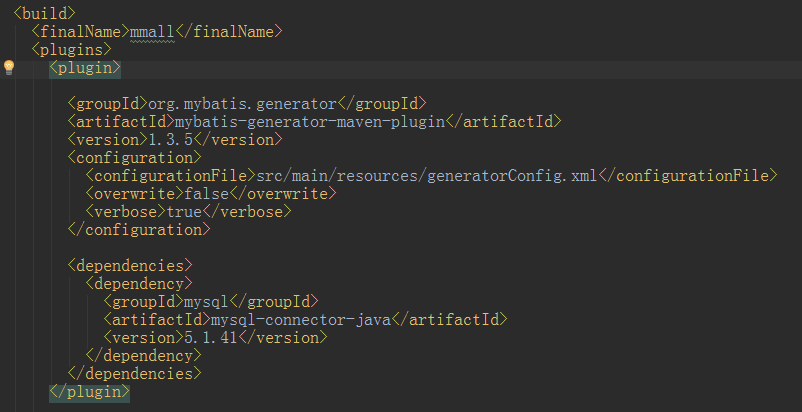Viewport: 802px width, 412px height.
Task: Click the groupId value org.mybatis.generator
Action: click(x=242, y=104)
